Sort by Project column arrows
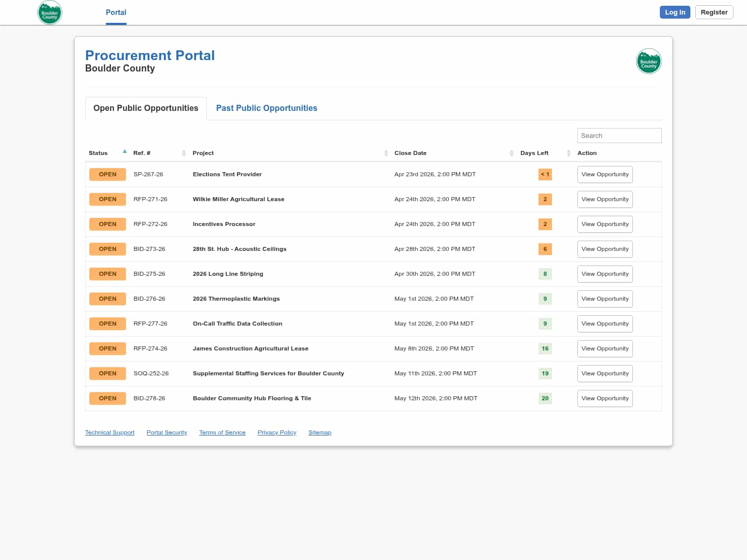 point(386,153)
